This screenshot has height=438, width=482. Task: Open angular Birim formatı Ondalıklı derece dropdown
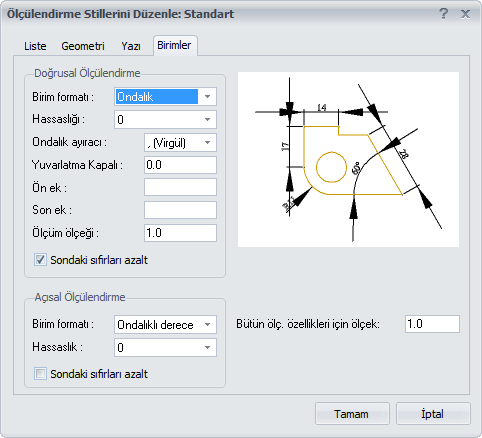click(x=165, y=324)
